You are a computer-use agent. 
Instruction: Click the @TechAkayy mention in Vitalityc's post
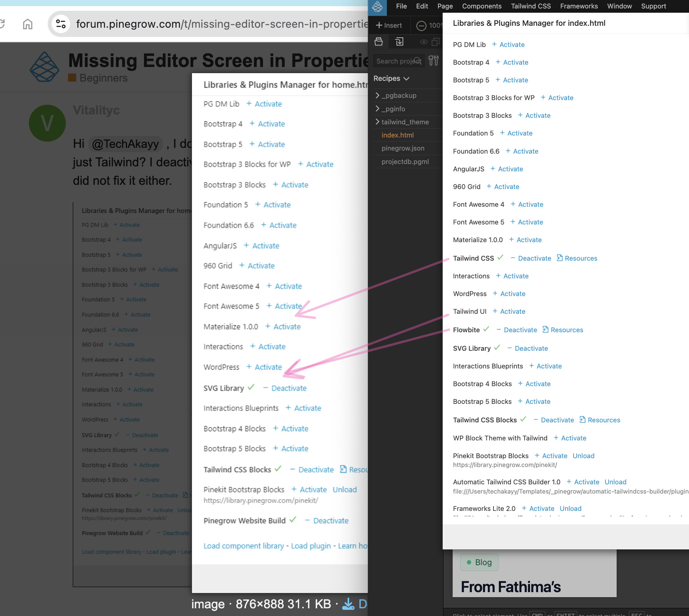[x=125, y=144]
